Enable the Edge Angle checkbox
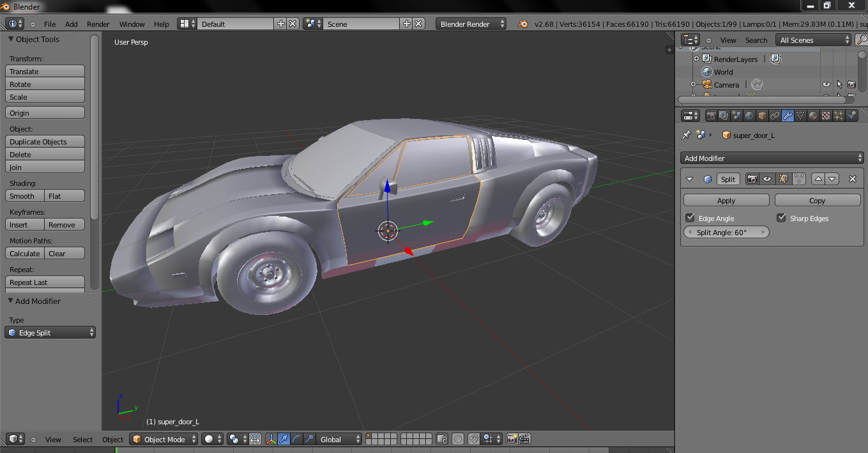Screen dimensions: 868x453 point(690,218)
